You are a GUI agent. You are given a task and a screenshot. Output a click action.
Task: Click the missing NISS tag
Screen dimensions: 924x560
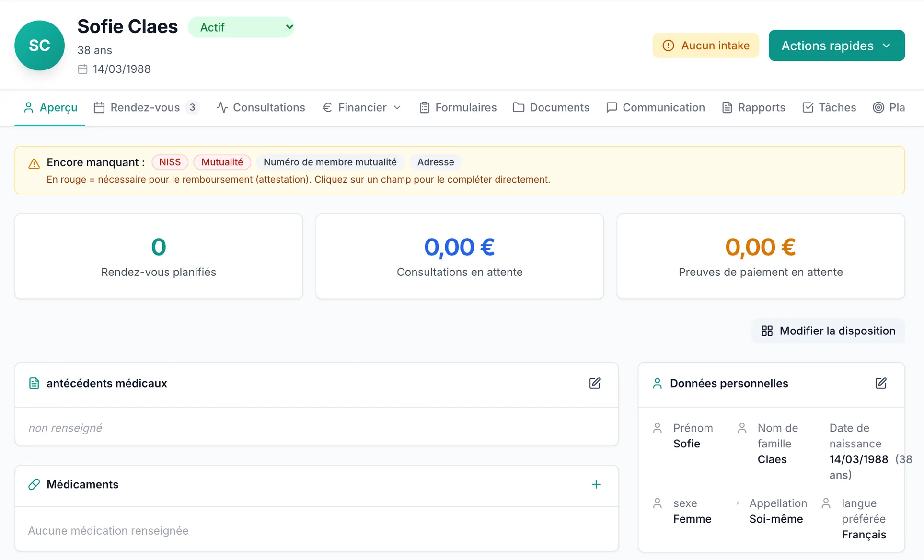[x=170, y=162]
